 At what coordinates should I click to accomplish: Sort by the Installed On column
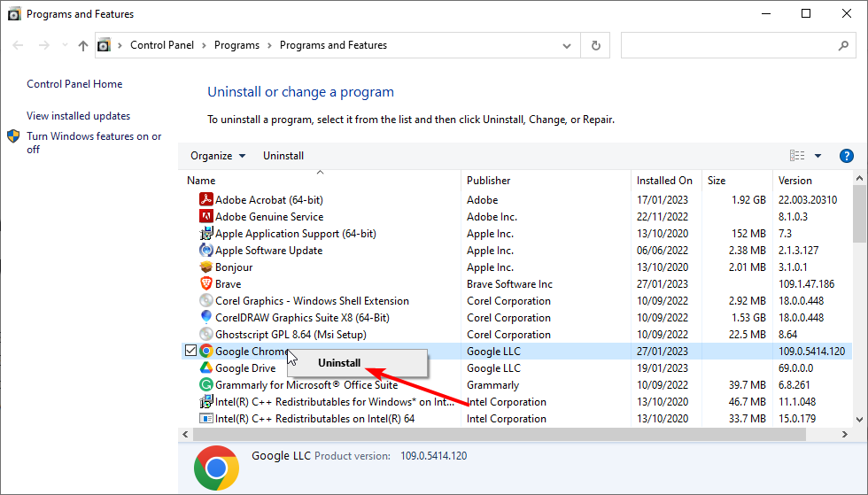(x=664, y=181)
